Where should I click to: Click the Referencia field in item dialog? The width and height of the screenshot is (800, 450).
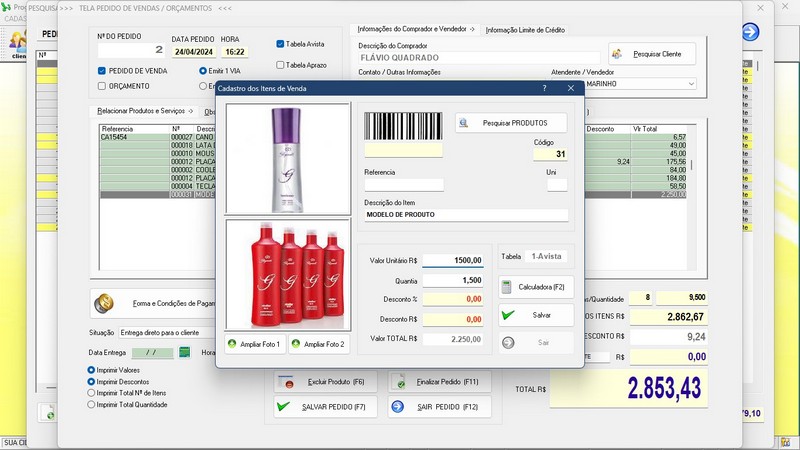pyautogui.click(x=404, y=185)
